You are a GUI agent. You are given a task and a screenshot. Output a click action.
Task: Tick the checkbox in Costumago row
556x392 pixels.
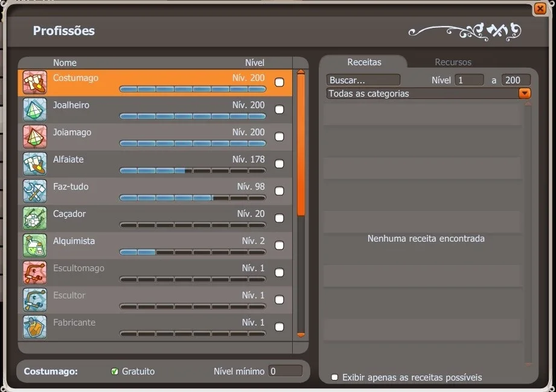coord(280,82)
